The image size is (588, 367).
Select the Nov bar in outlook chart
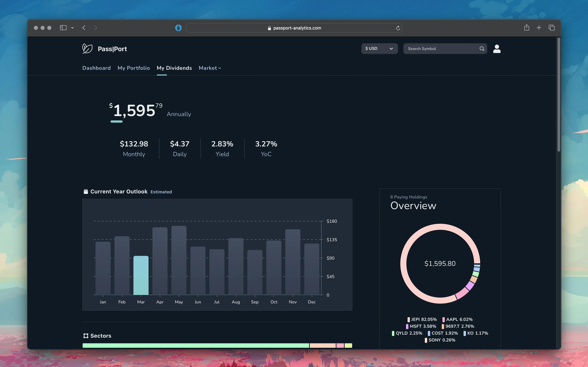pos(293,262)
